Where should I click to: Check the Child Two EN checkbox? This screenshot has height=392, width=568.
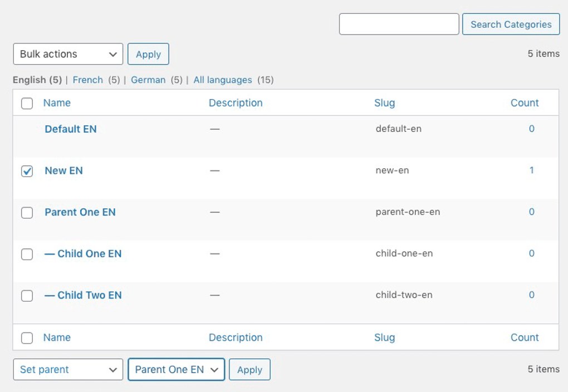pyautogui.click(x=27, y=296)
